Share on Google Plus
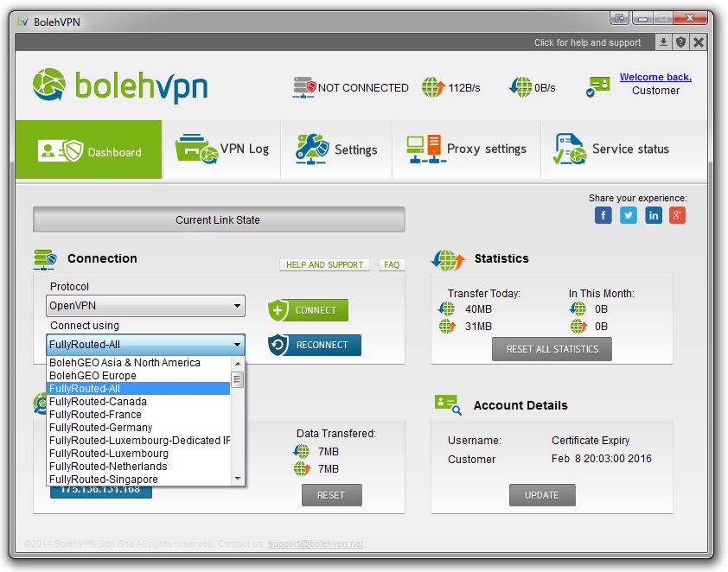Viewport: 728px width, 572px height. [677, 215]
